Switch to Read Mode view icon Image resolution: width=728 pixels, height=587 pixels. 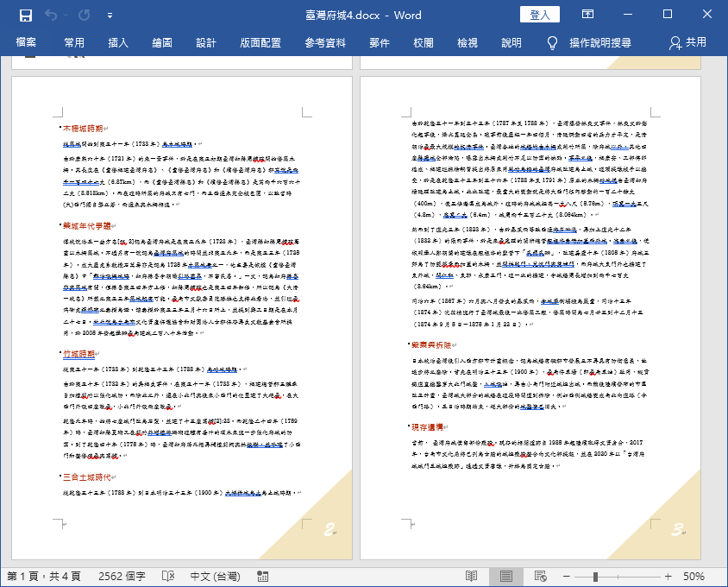471,577
